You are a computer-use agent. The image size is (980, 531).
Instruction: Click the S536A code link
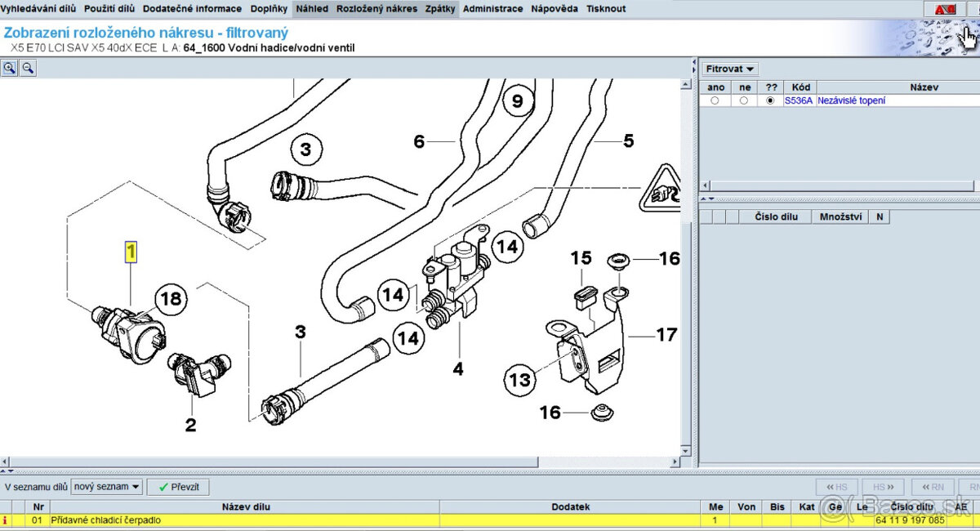(x=798, y=100)
